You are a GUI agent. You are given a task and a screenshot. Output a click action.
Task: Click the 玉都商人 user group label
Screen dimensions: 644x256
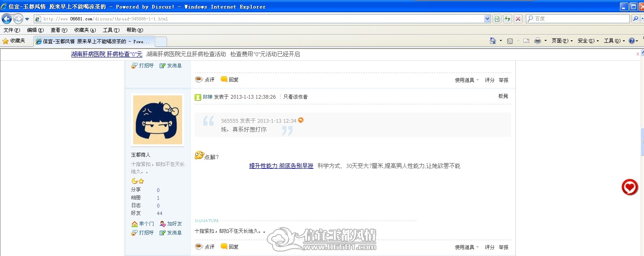point(141,155)
